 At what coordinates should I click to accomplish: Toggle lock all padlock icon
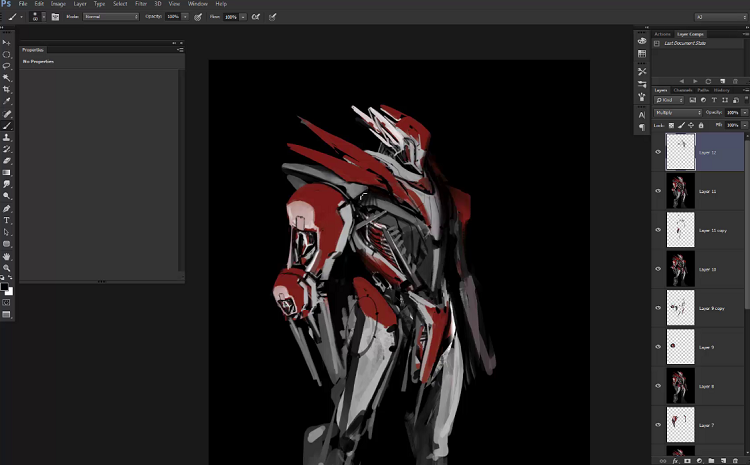(x=701, y=125)
